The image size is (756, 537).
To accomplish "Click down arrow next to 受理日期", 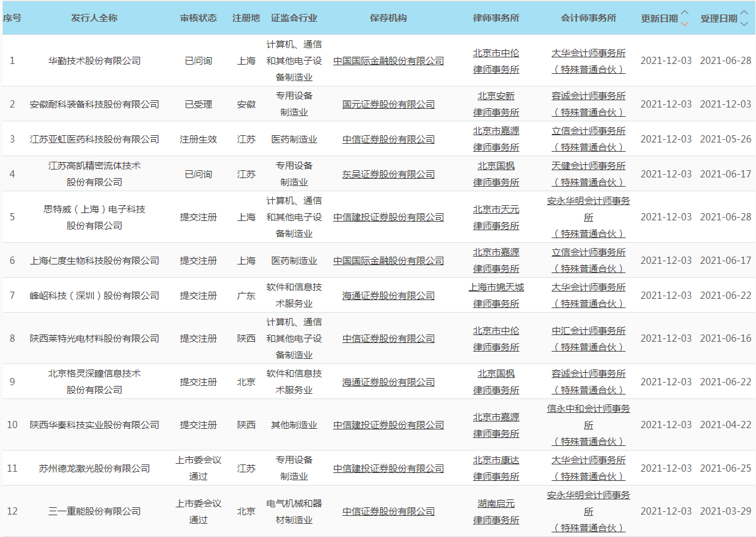I will click(x=743, y=24).
